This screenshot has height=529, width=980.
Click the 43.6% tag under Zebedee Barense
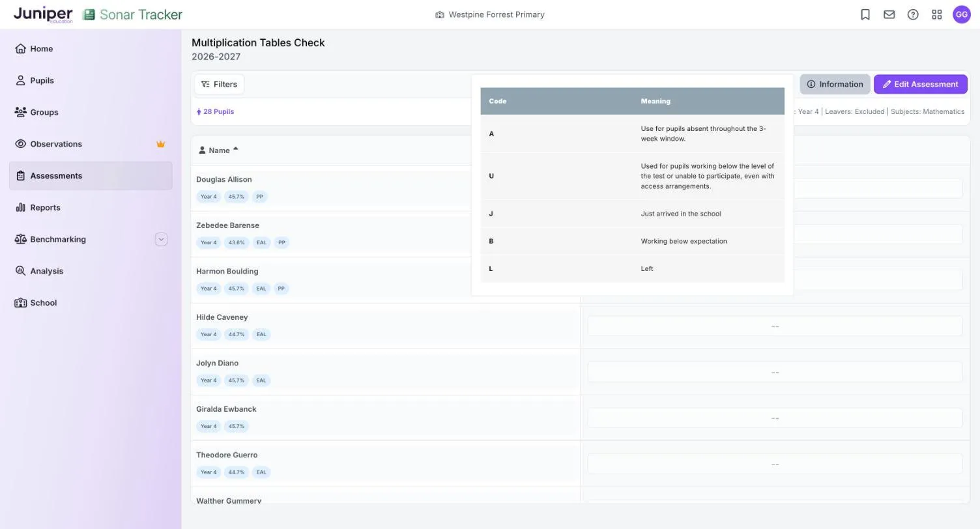pyautogui.click(x=237, y=242)
